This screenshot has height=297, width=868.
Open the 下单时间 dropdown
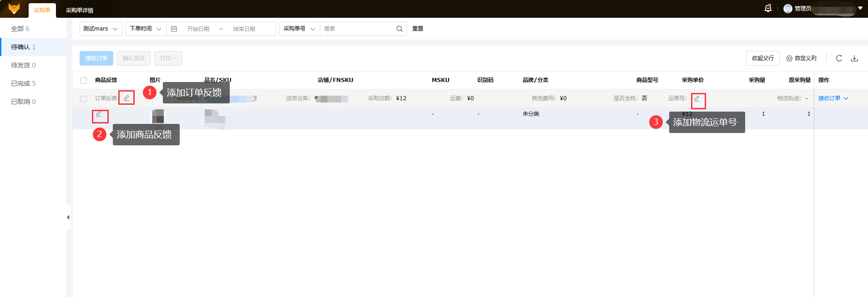146,29
